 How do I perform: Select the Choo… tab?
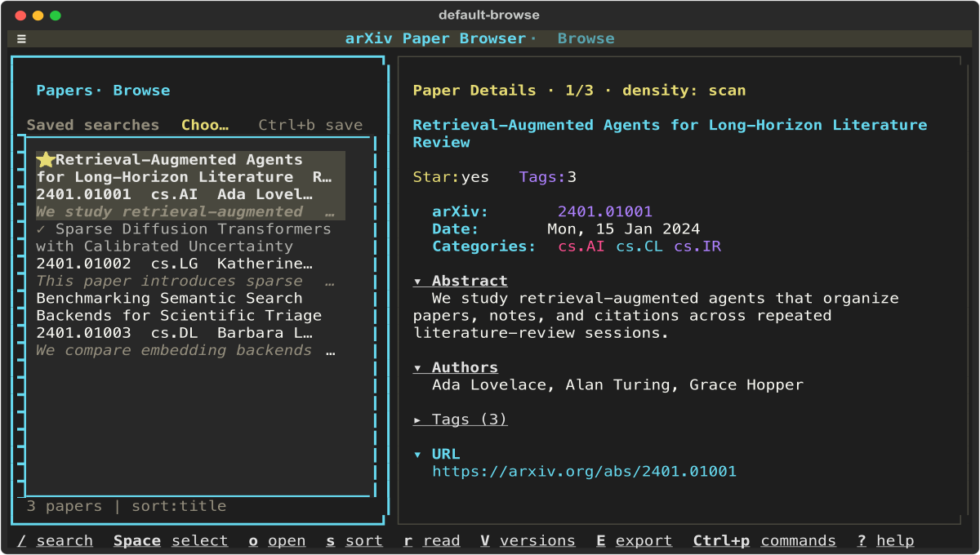tap(205, 125)
